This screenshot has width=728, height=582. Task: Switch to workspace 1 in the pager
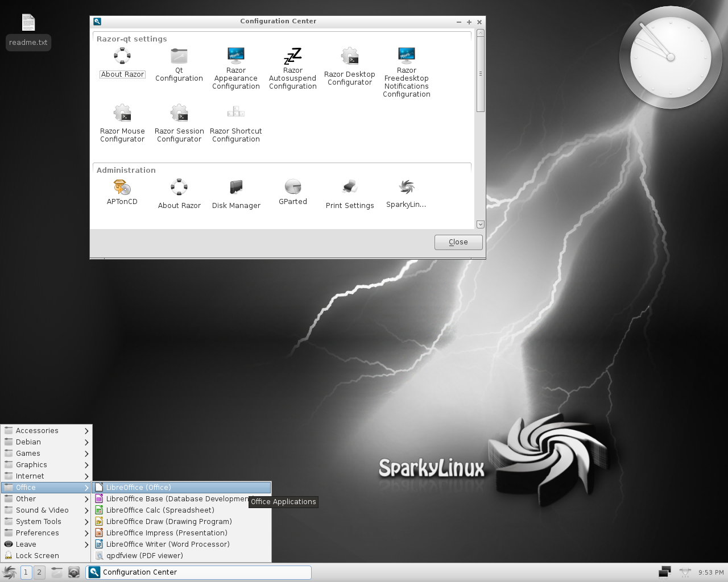[x=26, y=572]
